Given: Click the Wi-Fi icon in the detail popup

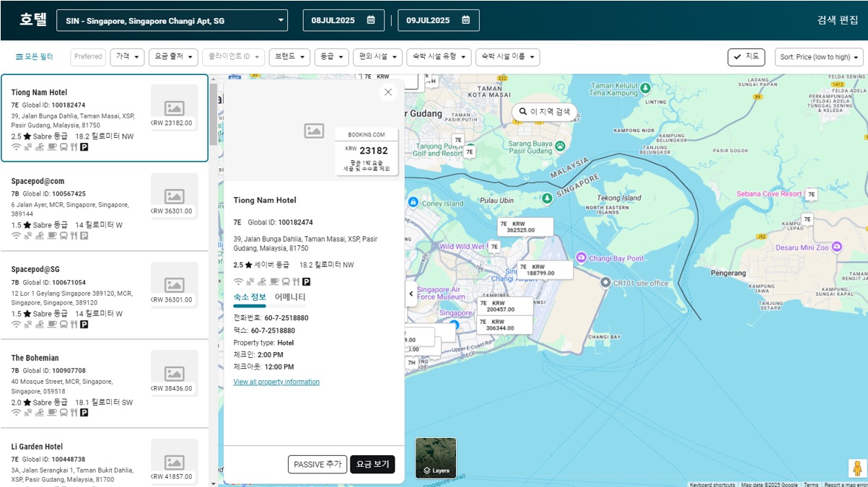Looking at the screenshot, I should point(238,281).
